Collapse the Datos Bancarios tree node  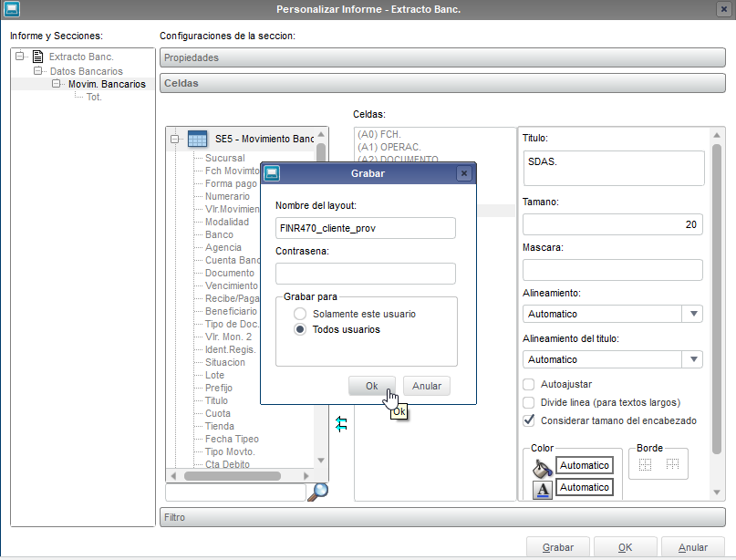pos(38,71)
